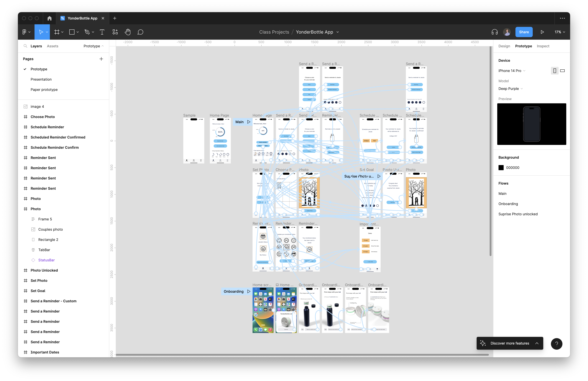This screenshot has width=588, height=381.
Task: Select the Text tool
Action: point(102,32)
